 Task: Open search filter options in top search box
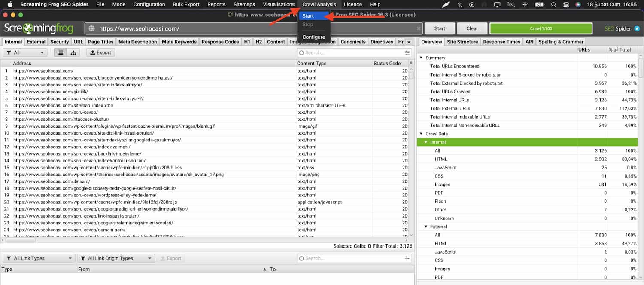click(407, 53)
